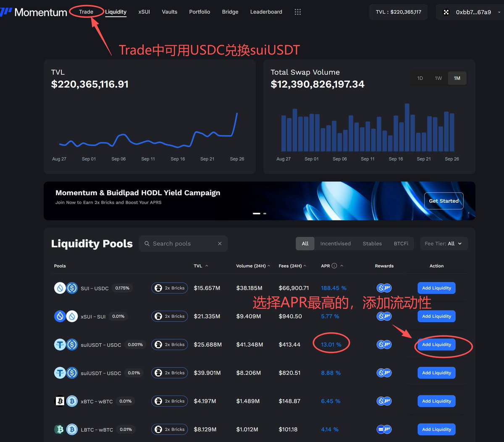Screen dimensions: 504x442
Task: Add Liquidity to suiUSDT – USDC 0.001% pool
Action: 436,345
